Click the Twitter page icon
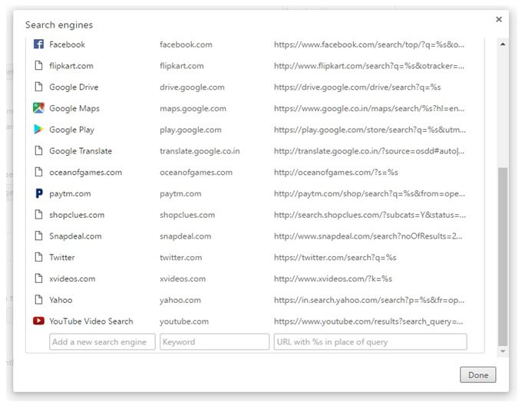Viewport: 532px width, 405px height. 38,257
